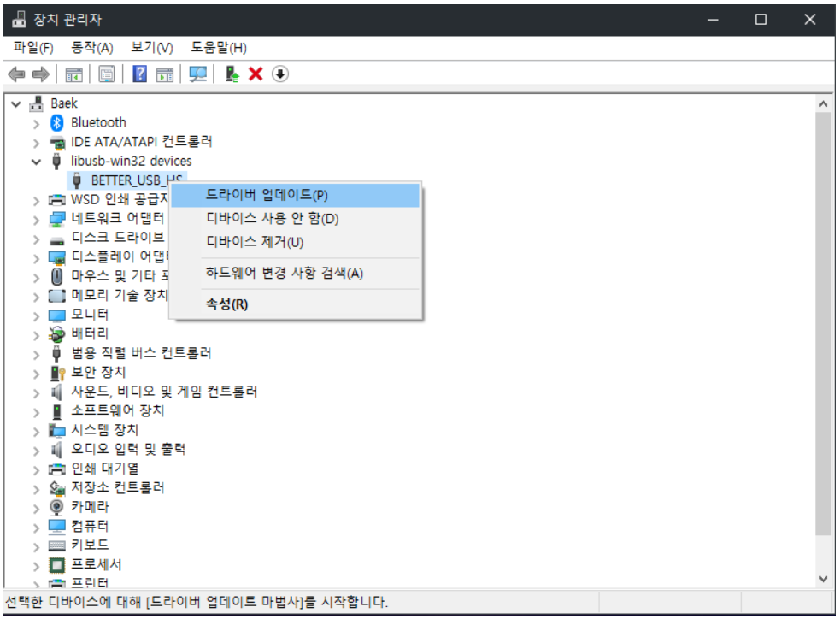The height and width of the screenshot is (619, 840).
Task: Expand the 시스템 장치 category
Action: click(37, 432)
